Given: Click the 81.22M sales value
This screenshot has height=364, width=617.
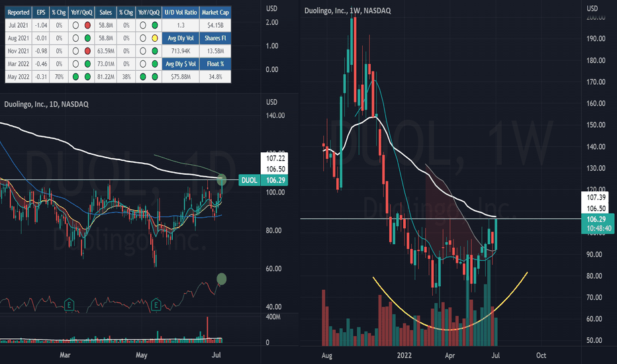Looking at the screenshot, I should (x=105, y=77).
